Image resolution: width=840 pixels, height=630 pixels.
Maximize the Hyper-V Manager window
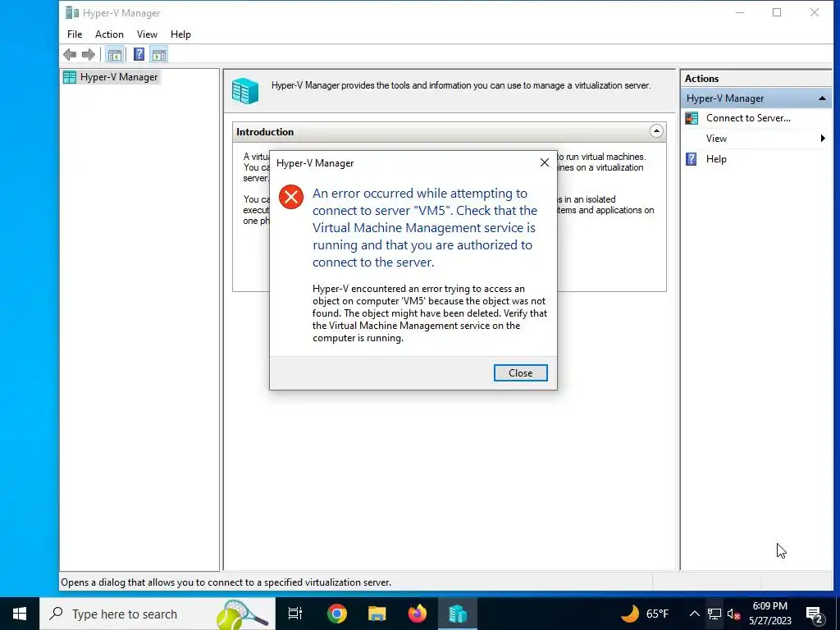point(777,12)
